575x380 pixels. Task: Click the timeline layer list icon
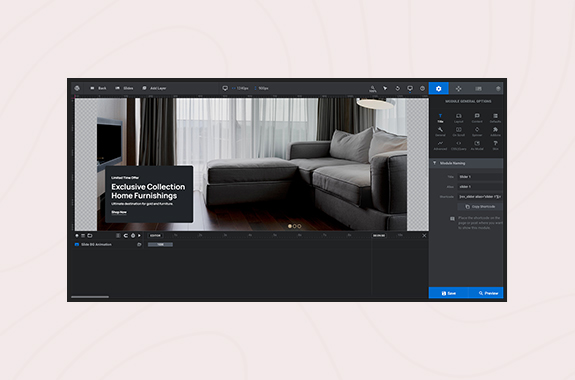pos(83,236)
